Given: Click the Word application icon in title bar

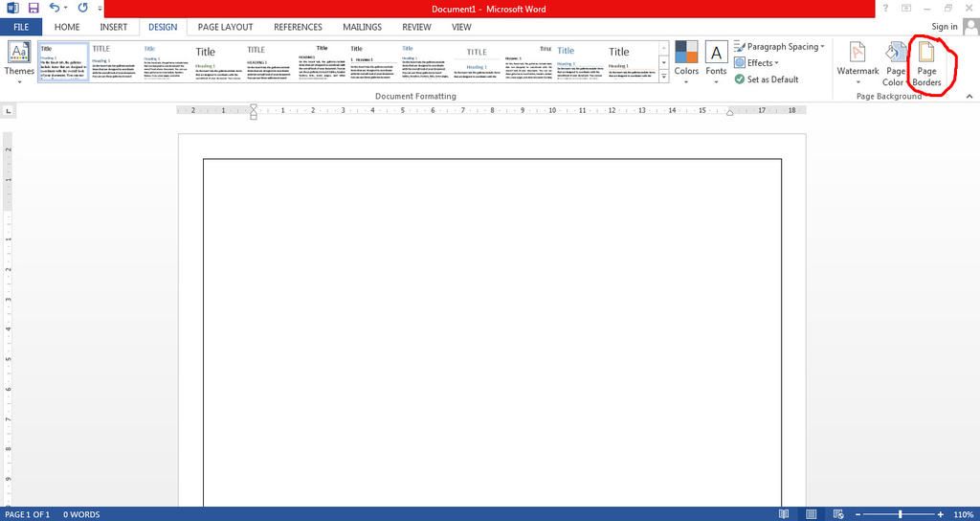Looking at the screenshot, I should [12, 9].
